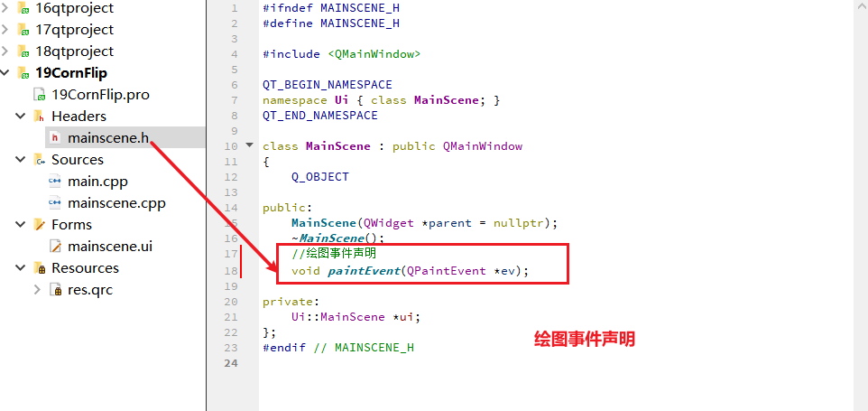The width and height of the screenshot is (868, 411).
Task: Open mainscene.cpp in the project tree
Action: coord(116,203)
